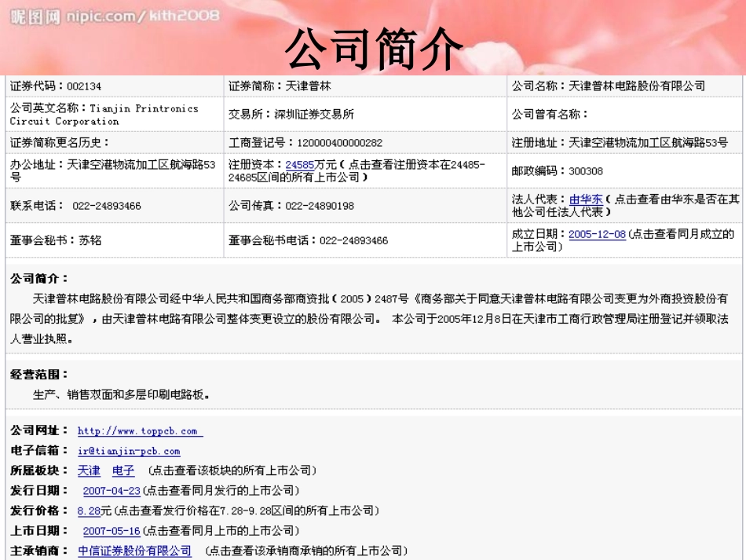The image size is (746, 560).
Task: Click contact phone 022-24893466 in 联系电话 cell
Action: pos(107,206)
